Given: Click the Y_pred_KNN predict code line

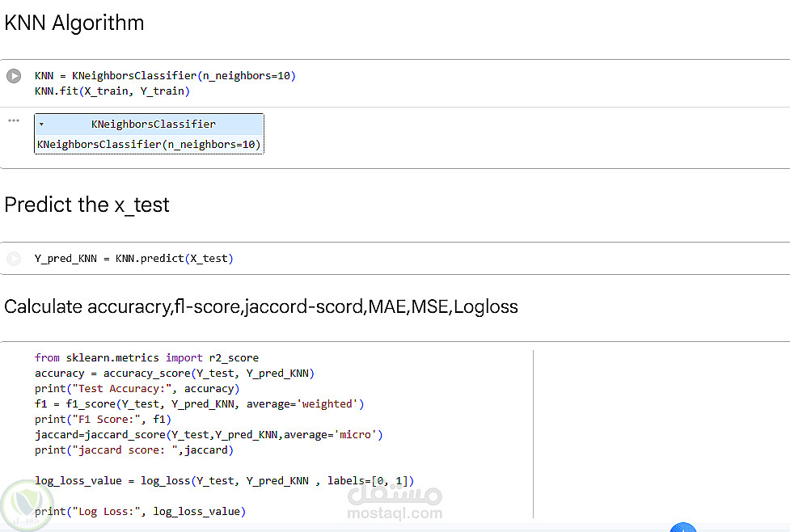Looking at the screenshot, I should tap(133, 259).
